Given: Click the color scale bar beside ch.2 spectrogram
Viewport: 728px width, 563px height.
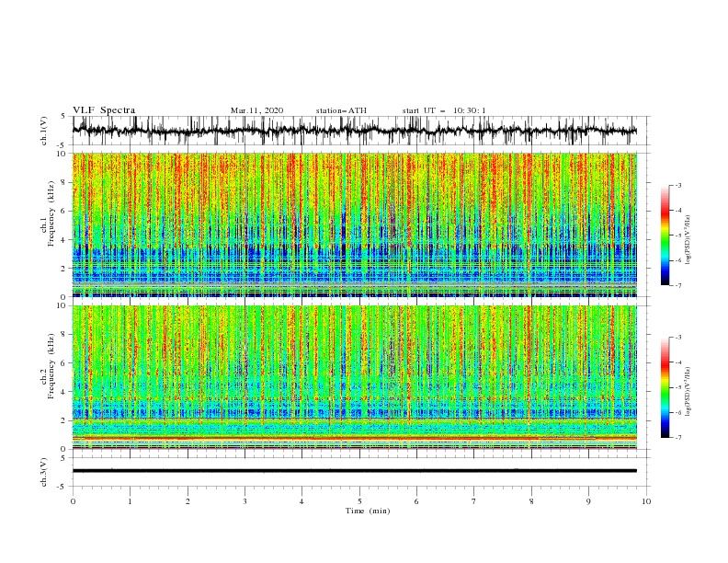Looking at the screenshot, I should coord(665,387).
